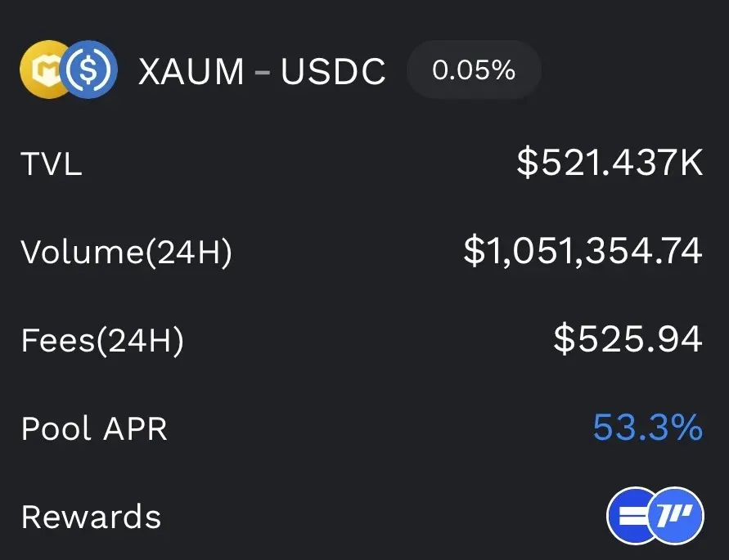
Task: Click the USDC text in pool name
Action: tap(333, 71)
